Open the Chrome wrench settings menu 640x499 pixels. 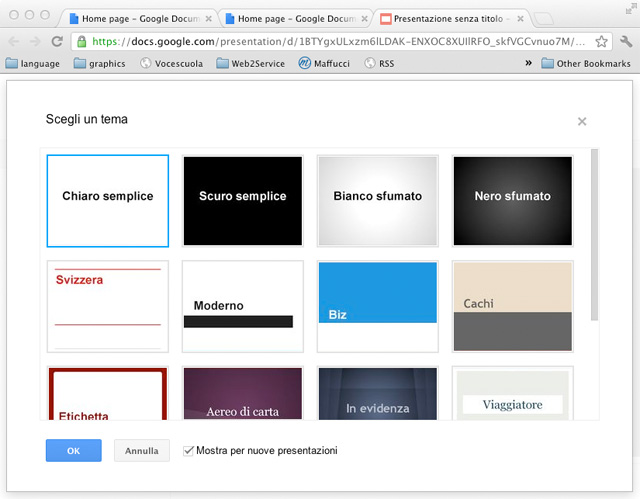pos(623,41)
